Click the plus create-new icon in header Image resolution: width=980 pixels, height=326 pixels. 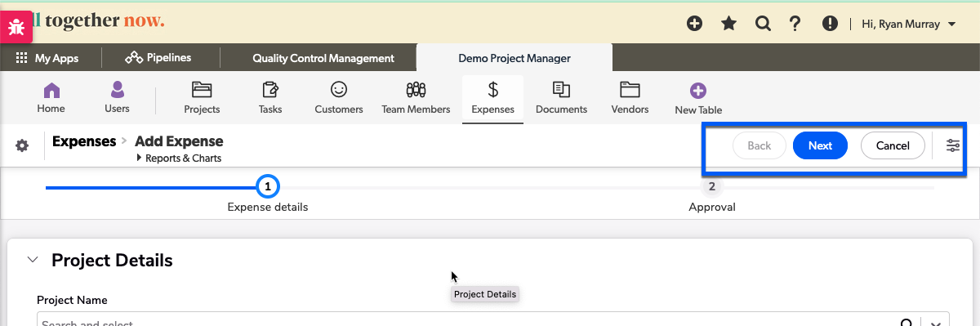tap(694, 24)
